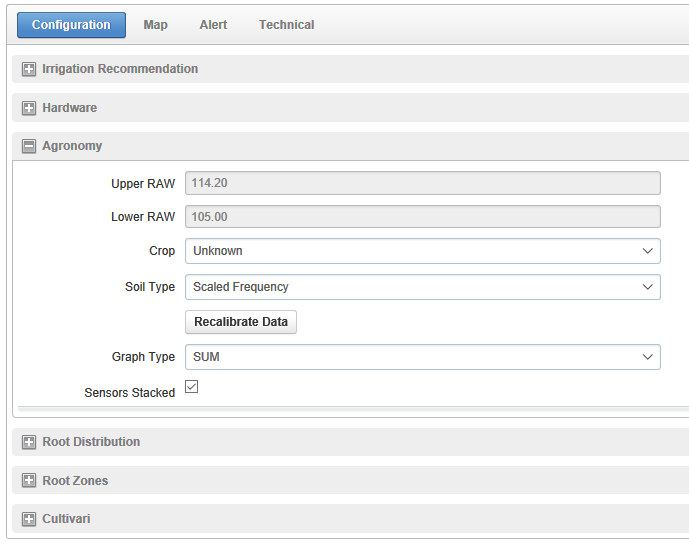Viewport: 689px width, 544px height.
Task: Open the Soil Type dropdown
Action: tap(422, 287)
